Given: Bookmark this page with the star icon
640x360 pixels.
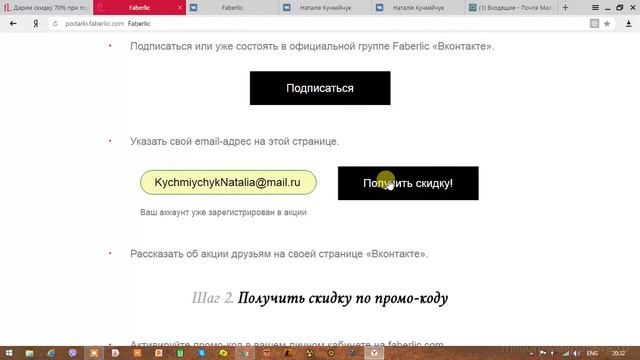Looking at the screenshot, I should [x=607, y=24].
